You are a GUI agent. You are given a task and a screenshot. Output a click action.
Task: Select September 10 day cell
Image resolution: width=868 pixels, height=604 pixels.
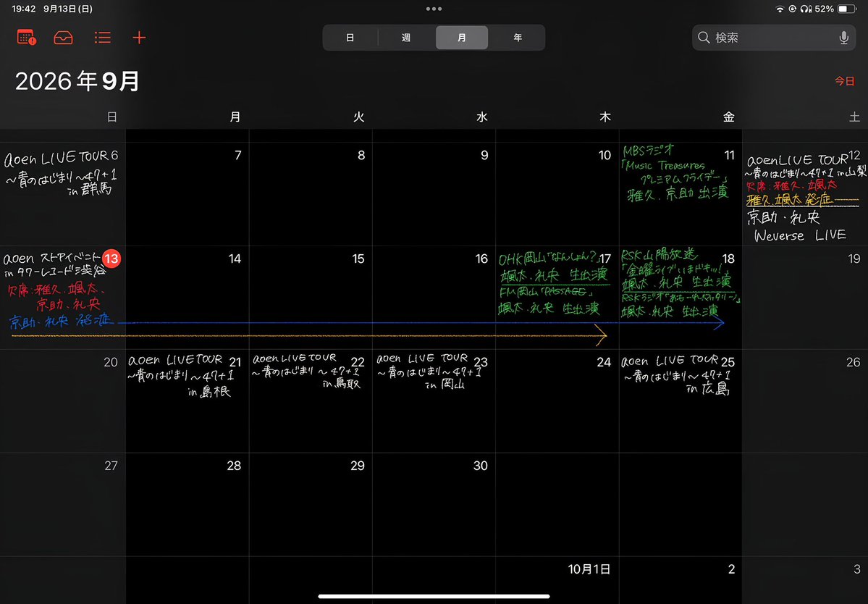coord(557,194)
